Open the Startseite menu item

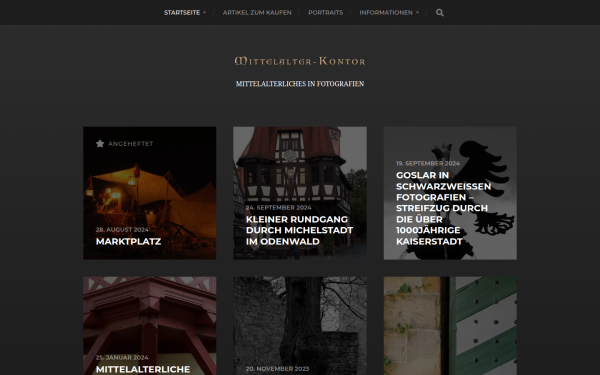[182, 13]
